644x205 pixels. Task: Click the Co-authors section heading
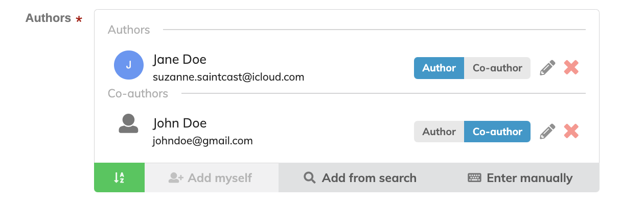138,93
